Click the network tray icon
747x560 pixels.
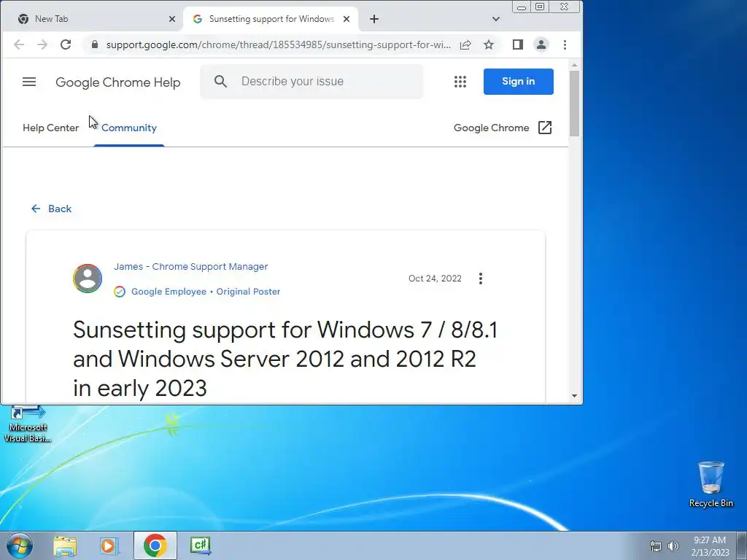656,546
